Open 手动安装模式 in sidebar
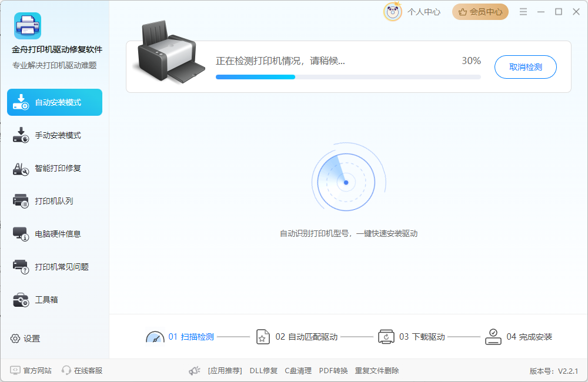The height and width of the screenshot is (382, 588). (55, 135)
